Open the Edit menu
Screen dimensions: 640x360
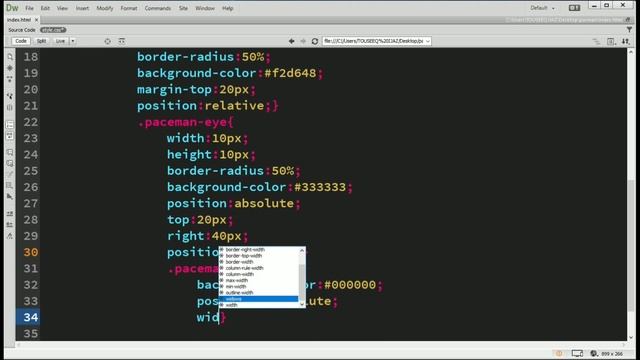[x=45, y=8]
